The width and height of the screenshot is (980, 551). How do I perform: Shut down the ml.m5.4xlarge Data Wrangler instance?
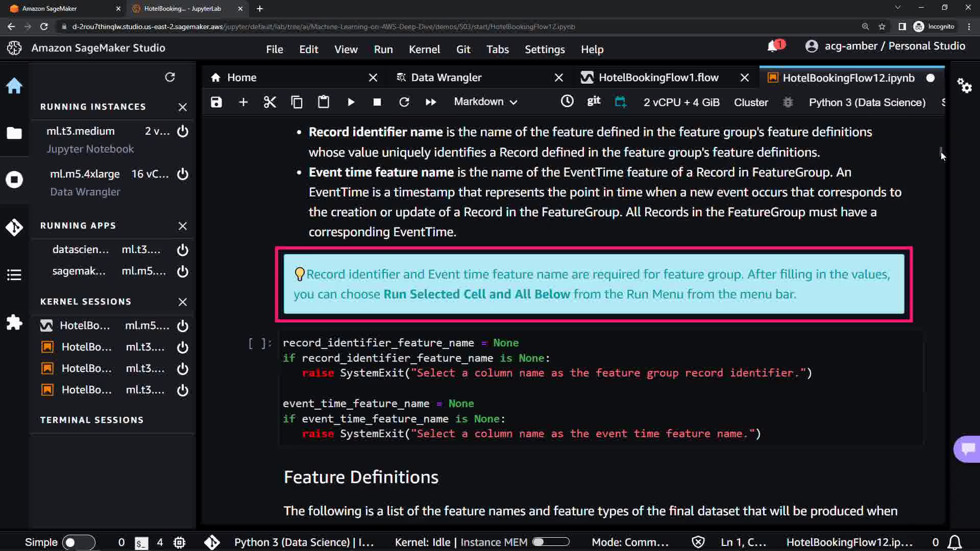[183, 174]
